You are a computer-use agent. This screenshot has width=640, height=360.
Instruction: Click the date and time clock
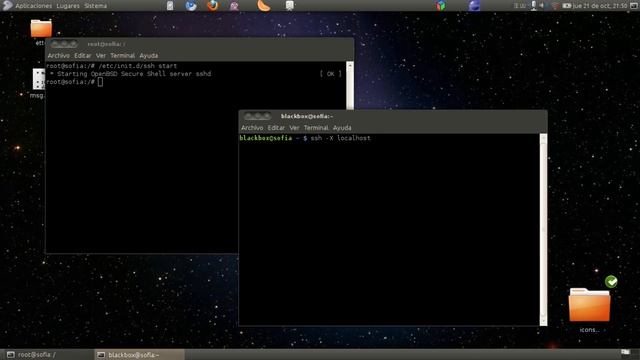pyautogui.click(x=600, y=6)
